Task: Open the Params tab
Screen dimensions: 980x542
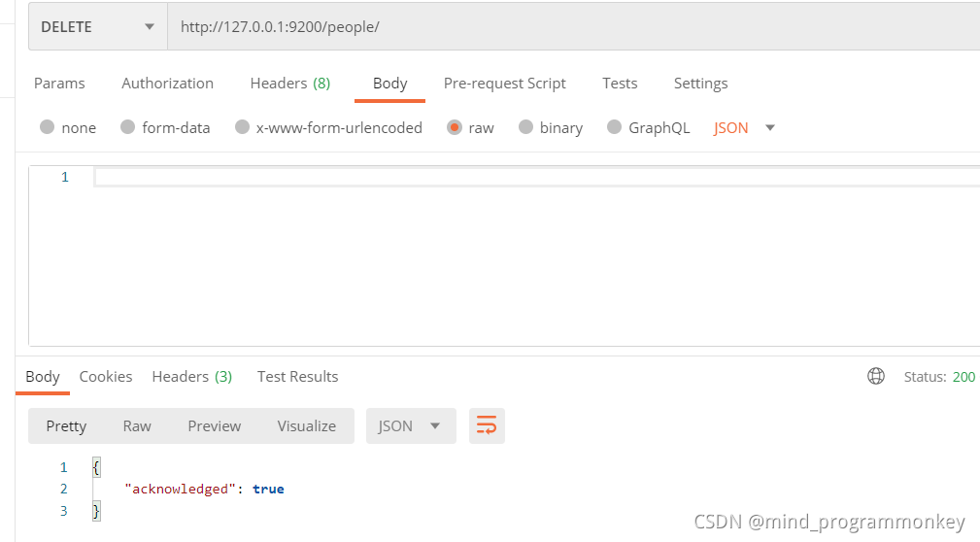Action: pyautogui.click(x=59, y=84)
